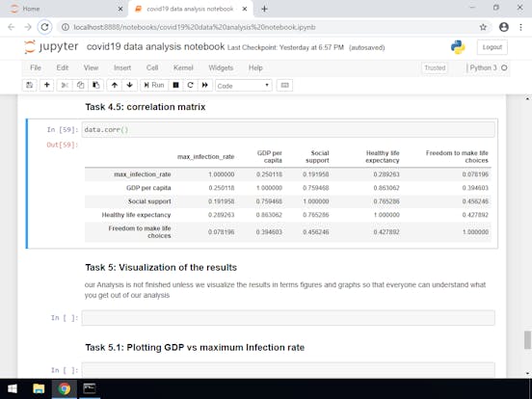Paste cells below icon in the toolbar

(x=96, y=85)
